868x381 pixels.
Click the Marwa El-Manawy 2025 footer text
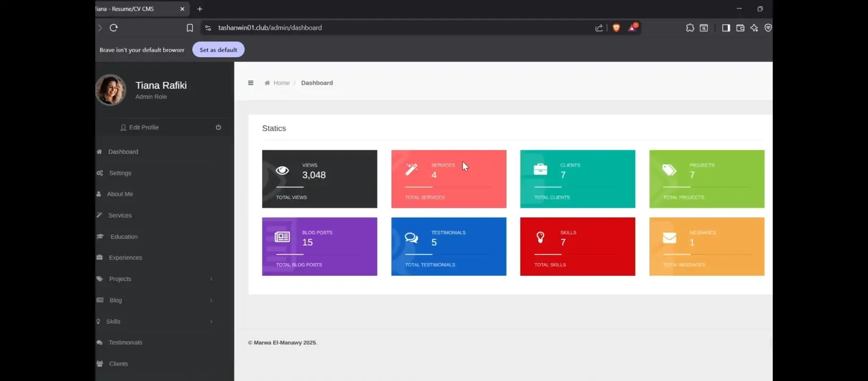[x=283, y=343]
